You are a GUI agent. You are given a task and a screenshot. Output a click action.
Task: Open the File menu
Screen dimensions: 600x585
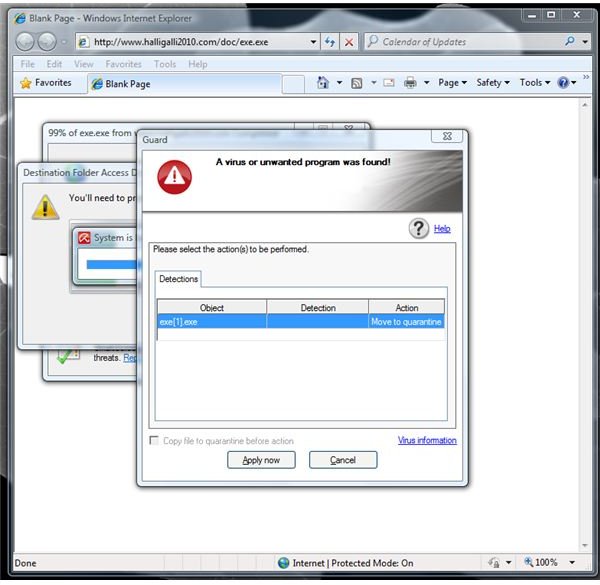(28, 64)
